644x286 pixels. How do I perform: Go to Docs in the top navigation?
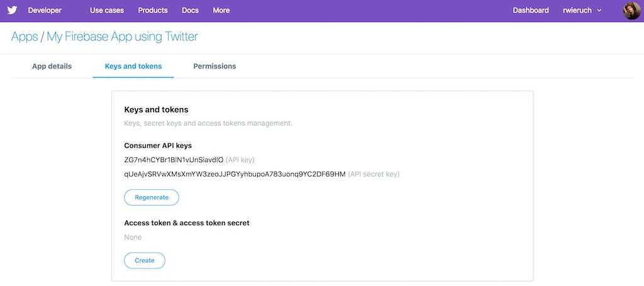(x=190, y=11)
